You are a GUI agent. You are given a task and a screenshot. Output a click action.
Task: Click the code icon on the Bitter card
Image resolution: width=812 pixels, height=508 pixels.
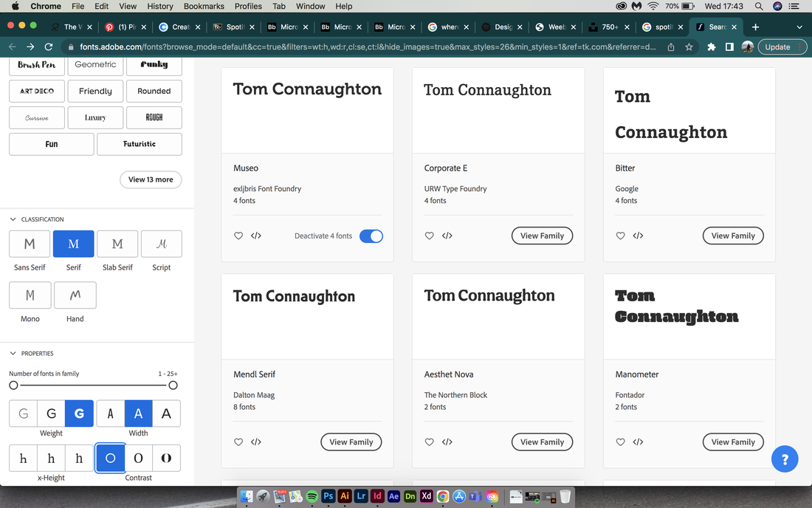pos(638,236)
